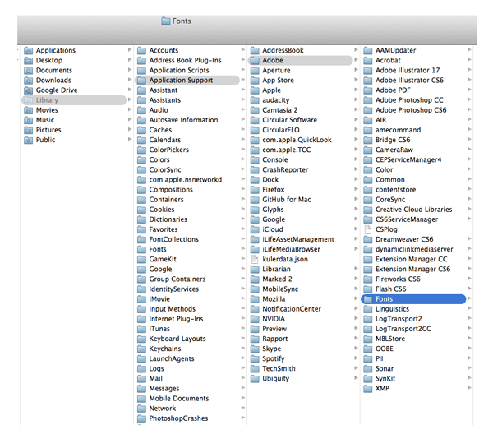Open Fonts folder in Library column
Screen dimensions: 493x448
point(158,250)
